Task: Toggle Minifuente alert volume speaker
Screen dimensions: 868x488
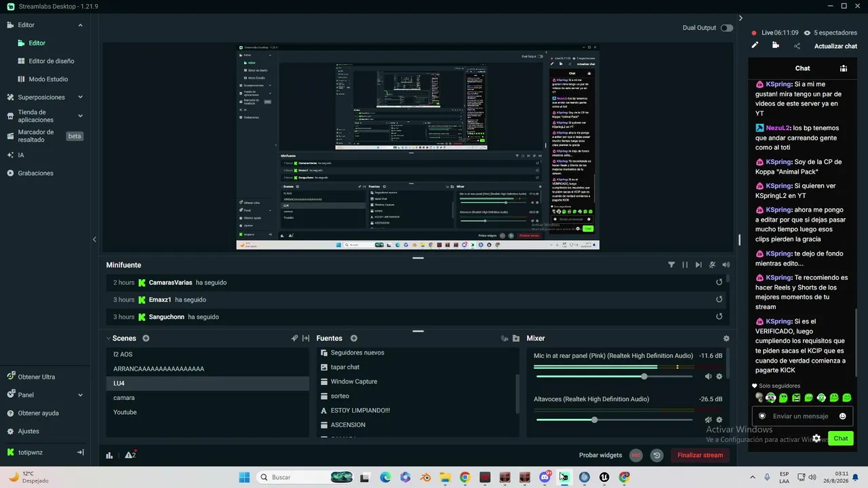Action: pyautogui.click(x=726, y=265)
